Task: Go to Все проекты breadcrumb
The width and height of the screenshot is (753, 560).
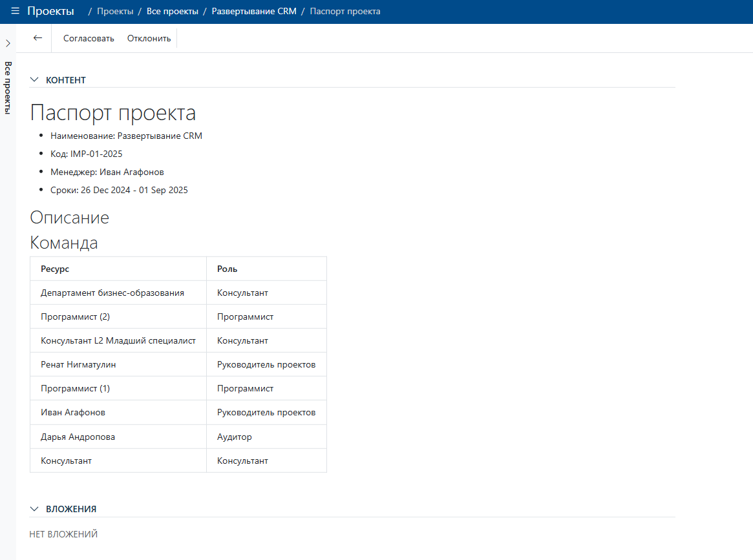Action: tap(173, 11)
